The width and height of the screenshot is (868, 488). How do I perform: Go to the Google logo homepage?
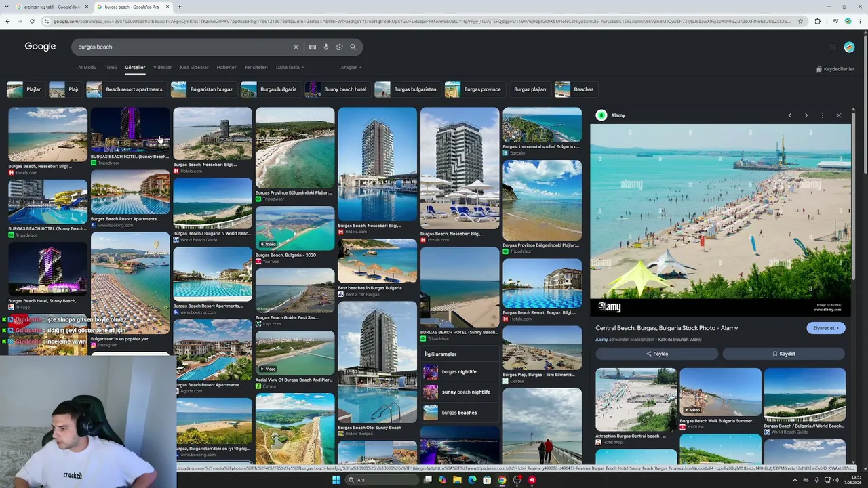(40, 47)
